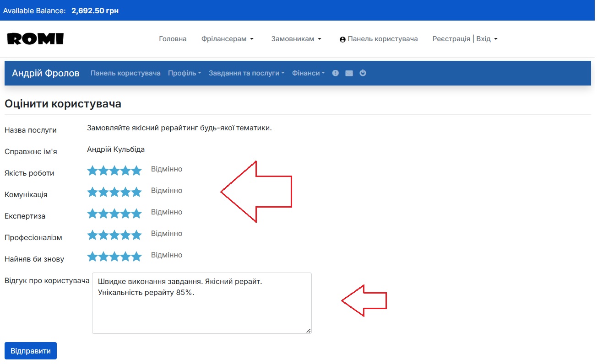The image size is (597, 364).
Task: Open the Замовникам dropdown
Action: (296, 39)
